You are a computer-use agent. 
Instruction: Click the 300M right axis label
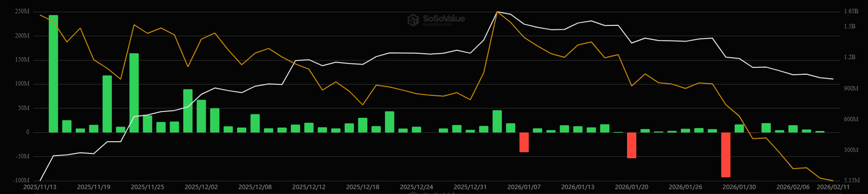tap(851, 150)
